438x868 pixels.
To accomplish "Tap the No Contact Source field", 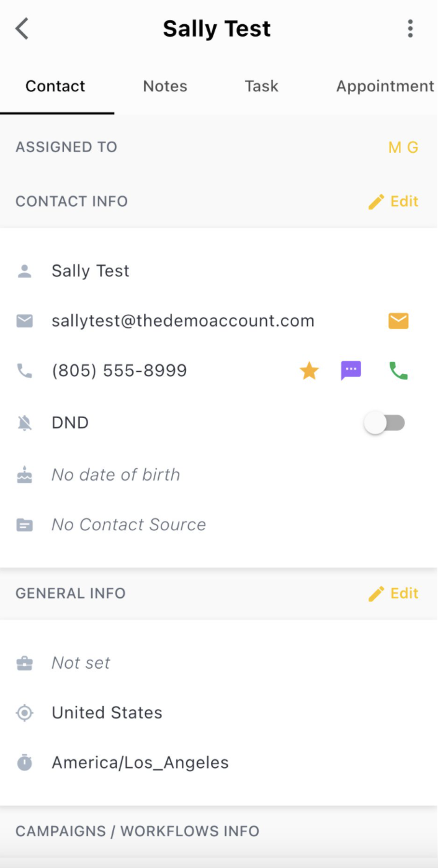I will click(128, 525).
